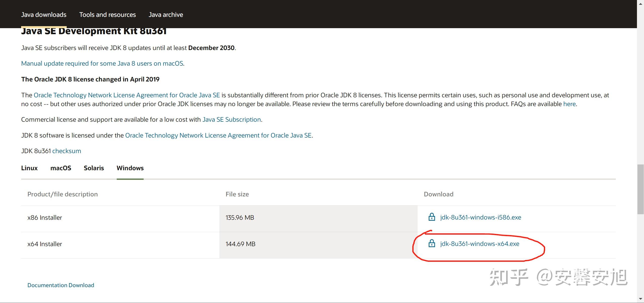Select the Windows tab
This screenshot has width=644, height=303.
tap(130, 168)
